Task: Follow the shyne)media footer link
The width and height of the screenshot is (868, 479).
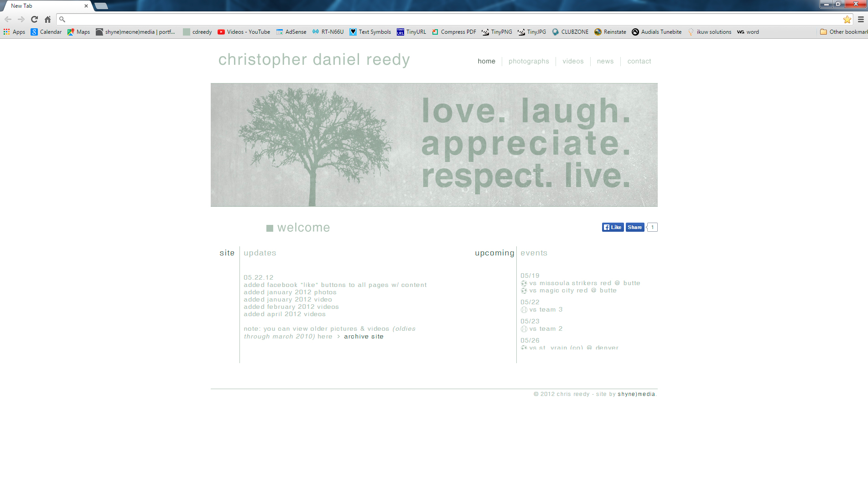Action: (x=636, y=394)
